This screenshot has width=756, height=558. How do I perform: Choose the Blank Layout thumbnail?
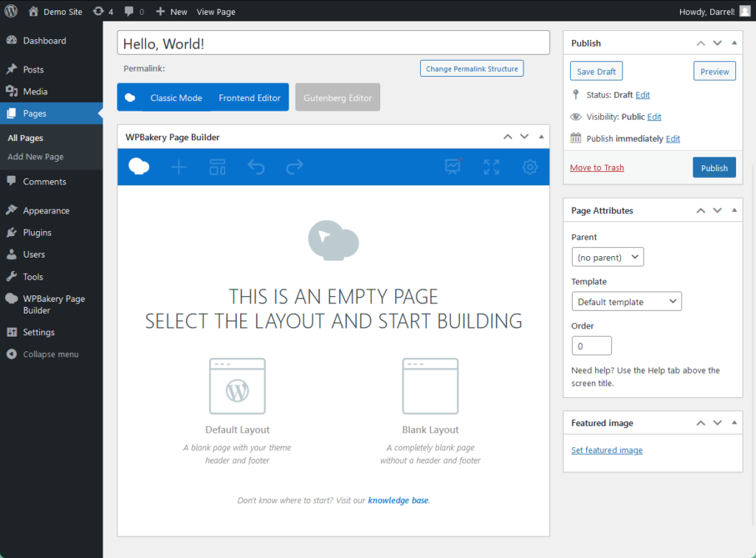pyautogui.click(x=430, y=386)
